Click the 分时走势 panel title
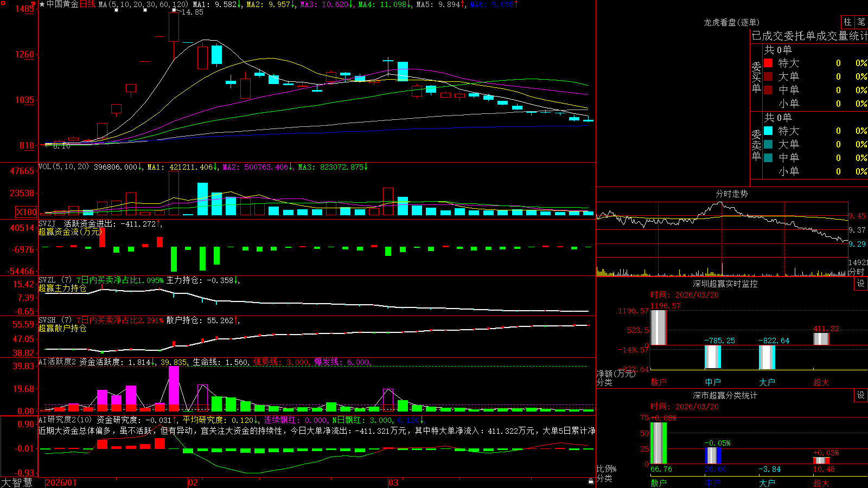Viewport: 868px width, 488px height. (x=731, y=194)
